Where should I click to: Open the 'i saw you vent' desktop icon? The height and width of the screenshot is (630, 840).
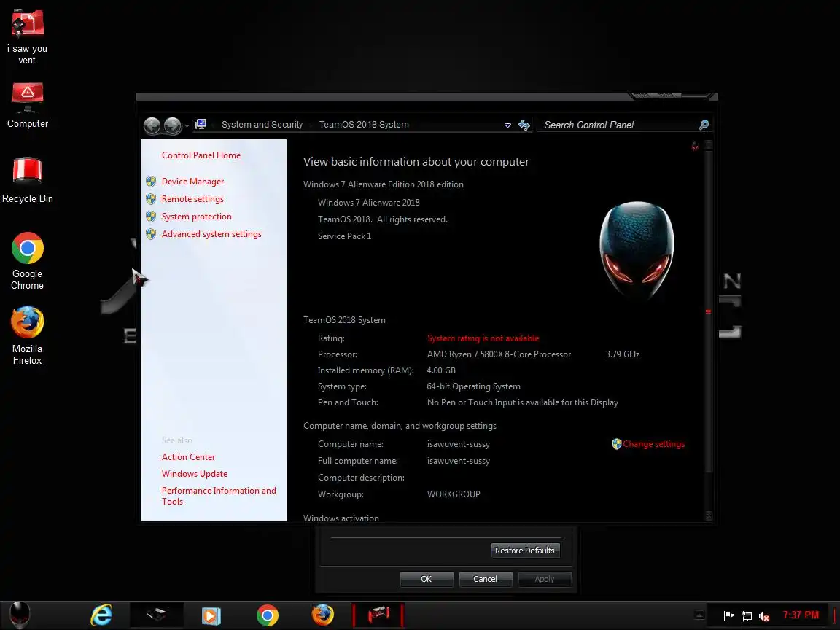27,36
